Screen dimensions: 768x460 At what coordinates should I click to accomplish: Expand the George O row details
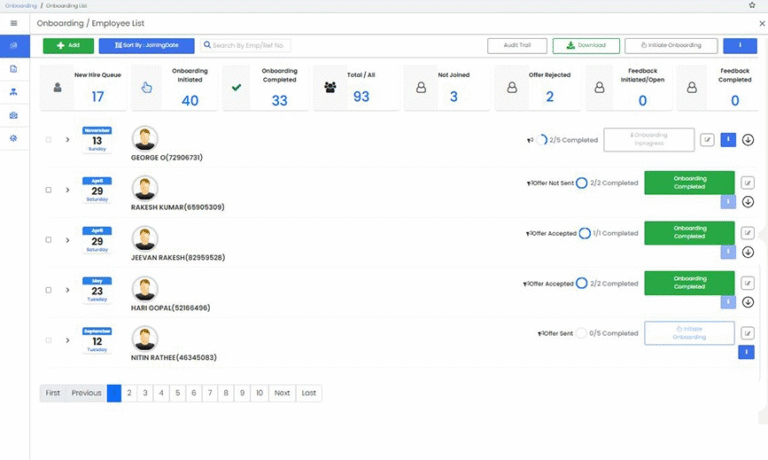pos(68,140)
